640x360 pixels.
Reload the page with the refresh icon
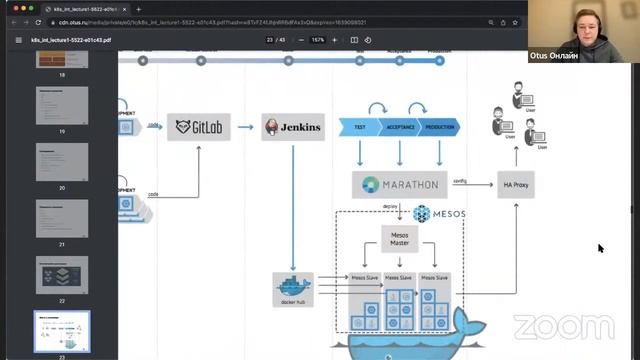(x=38, y=22)
